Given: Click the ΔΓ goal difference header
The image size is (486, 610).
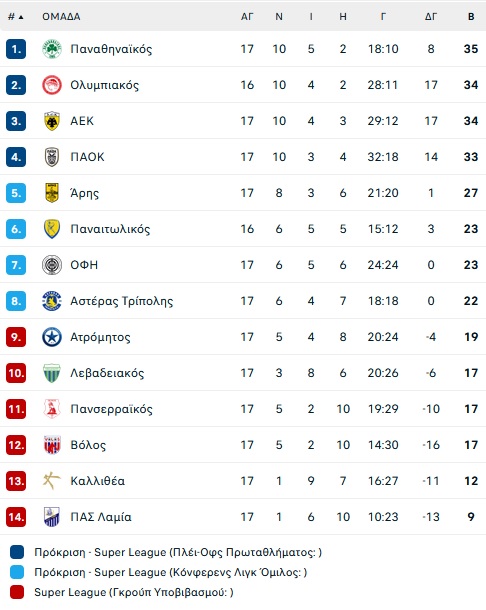Looking at the screenshot, I should [x=431, y=17].
